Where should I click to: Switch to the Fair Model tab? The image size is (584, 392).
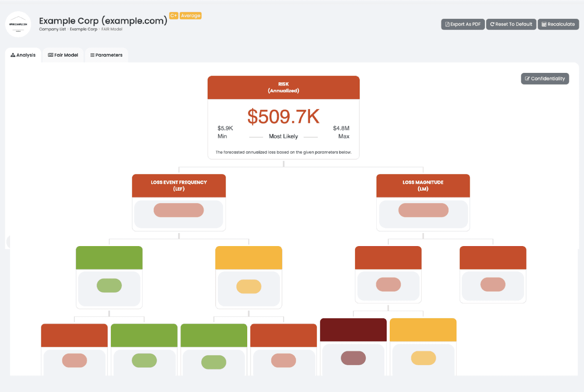click(x=63, y=55)
